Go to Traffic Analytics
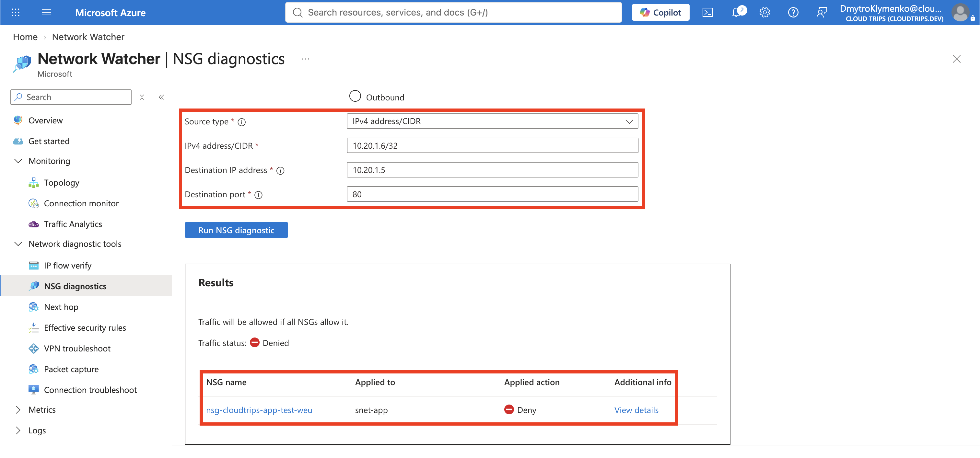This screenshot has width=980, height=458. 73,224
